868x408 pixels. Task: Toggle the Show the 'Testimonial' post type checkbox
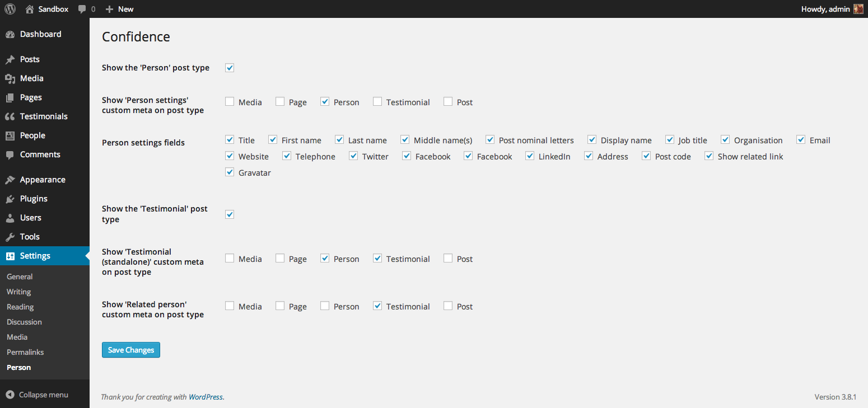[230, 214]
